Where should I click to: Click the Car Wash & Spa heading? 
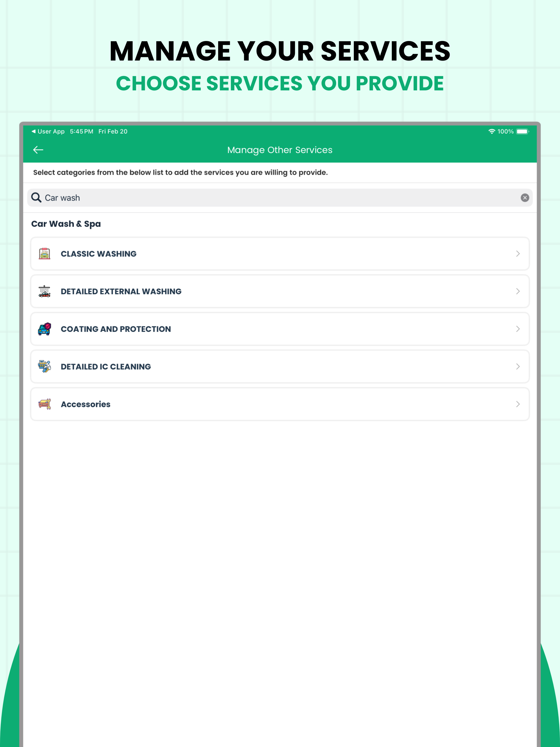(x=66, y=224)
